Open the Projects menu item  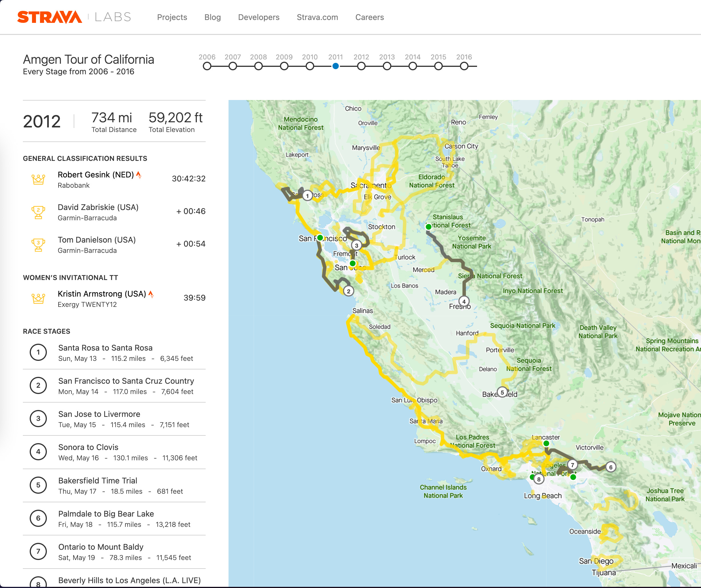point(172,17)
